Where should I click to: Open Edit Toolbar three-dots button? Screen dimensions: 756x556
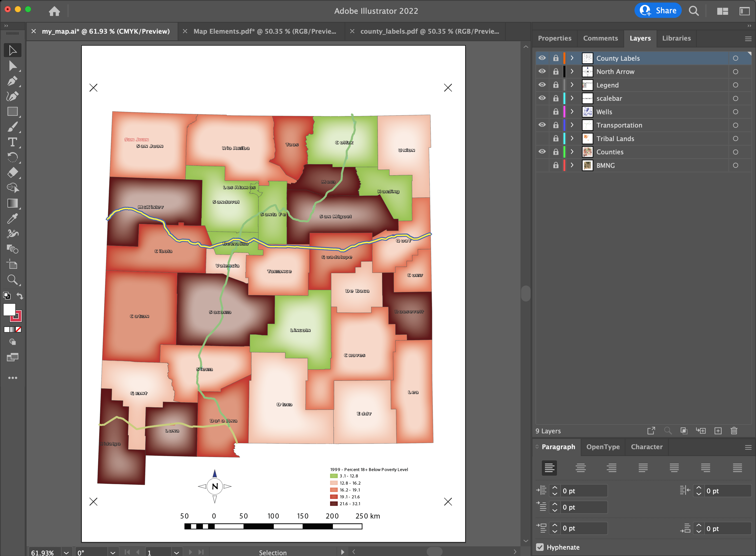tap(13, 378)
